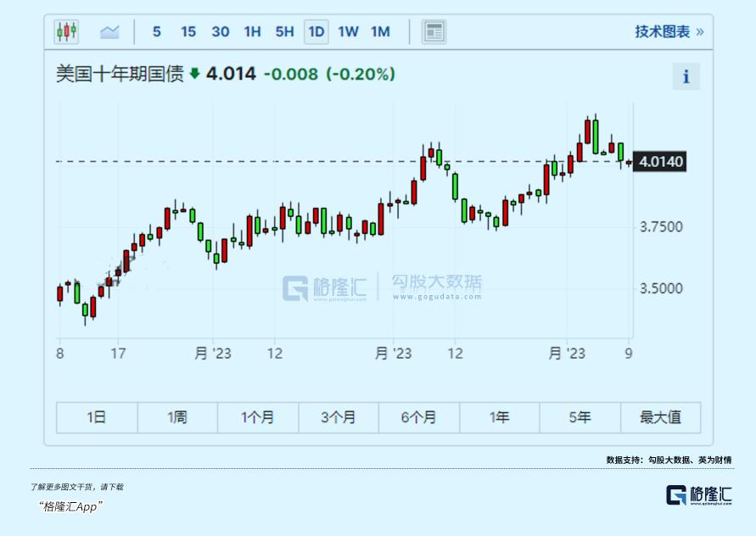Set interval to 30 minutes
Viewport: 756px width, 536px height.
[221, 32]
